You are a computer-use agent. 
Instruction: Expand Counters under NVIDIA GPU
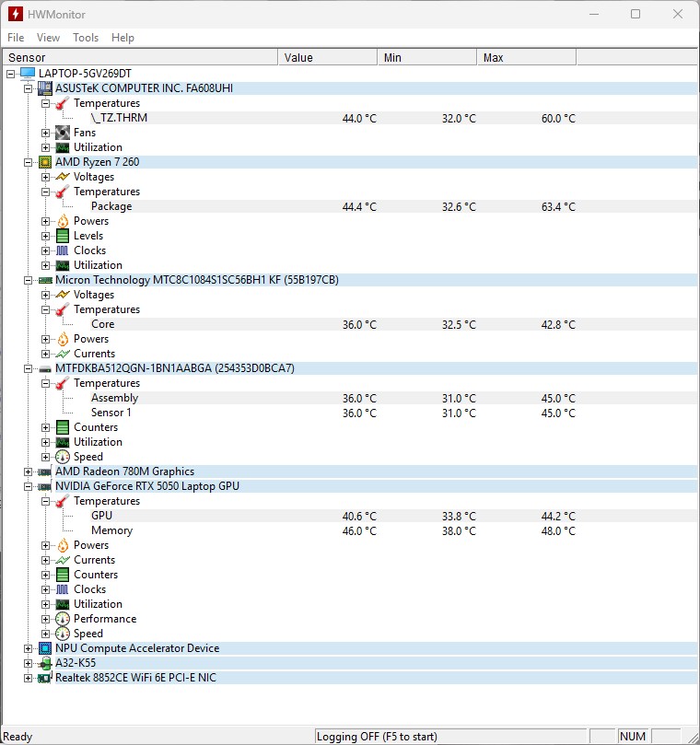click(46, 575)
